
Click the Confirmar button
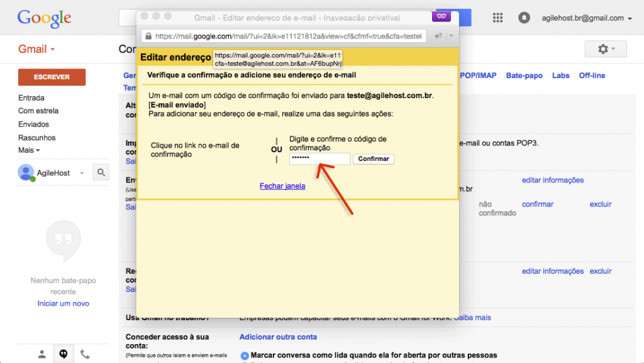[x=374, y=159]
